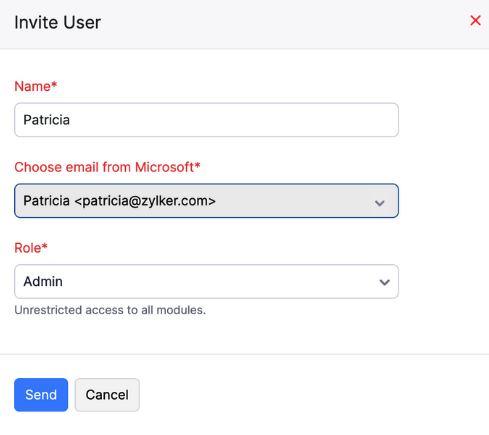Open the Role dropdown showing Admin
Image resolution: width=489 pixels, height=435 pixels.
(x=206, y=282)
